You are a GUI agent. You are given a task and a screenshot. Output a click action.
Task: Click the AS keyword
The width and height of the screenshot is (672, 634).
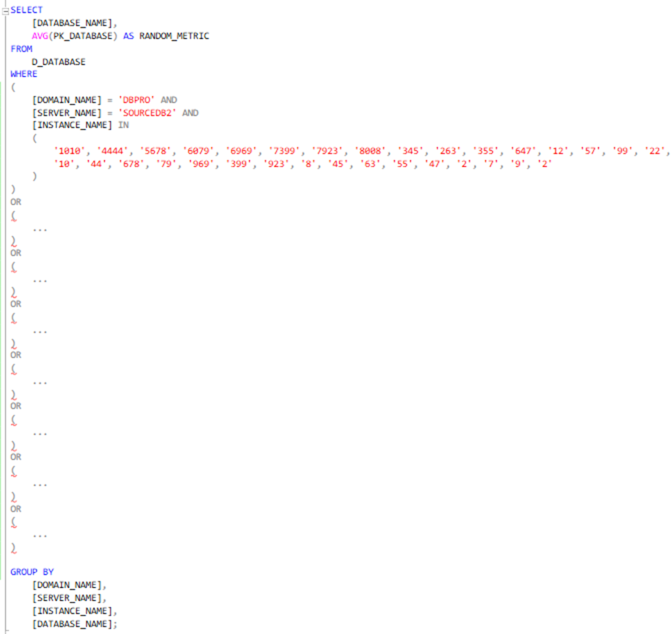(x=129, y=36)
